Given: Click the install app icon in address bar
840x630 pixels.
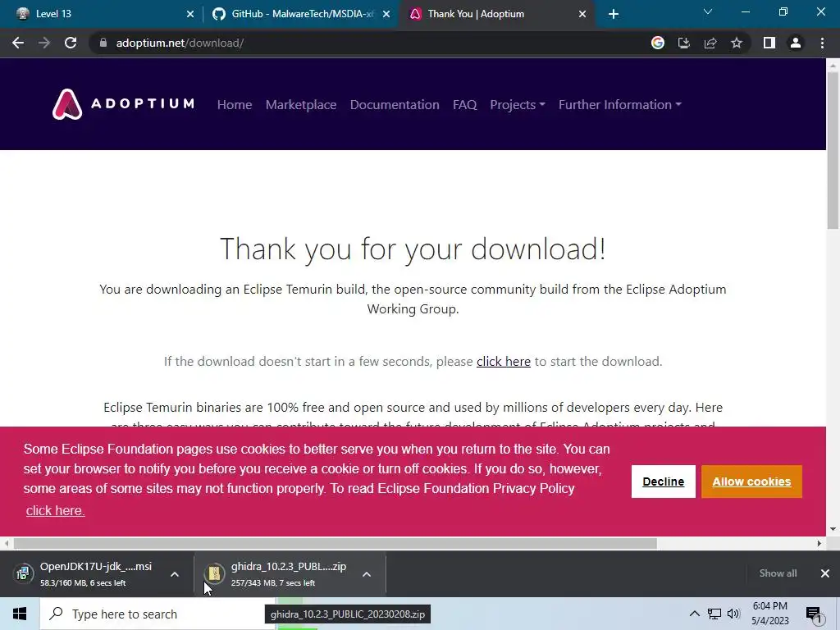Looking at the screenshot, I should (x=684, y=43).
